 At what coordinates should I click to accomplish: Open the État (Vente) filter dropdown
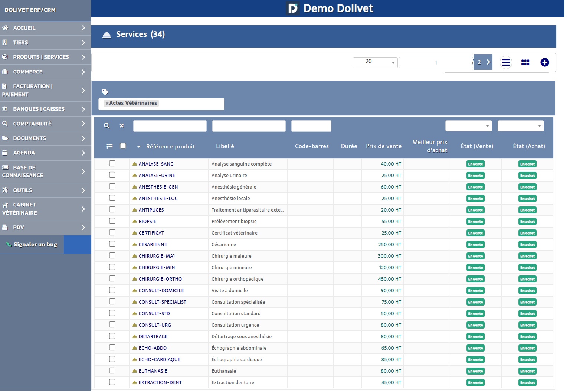468,126
